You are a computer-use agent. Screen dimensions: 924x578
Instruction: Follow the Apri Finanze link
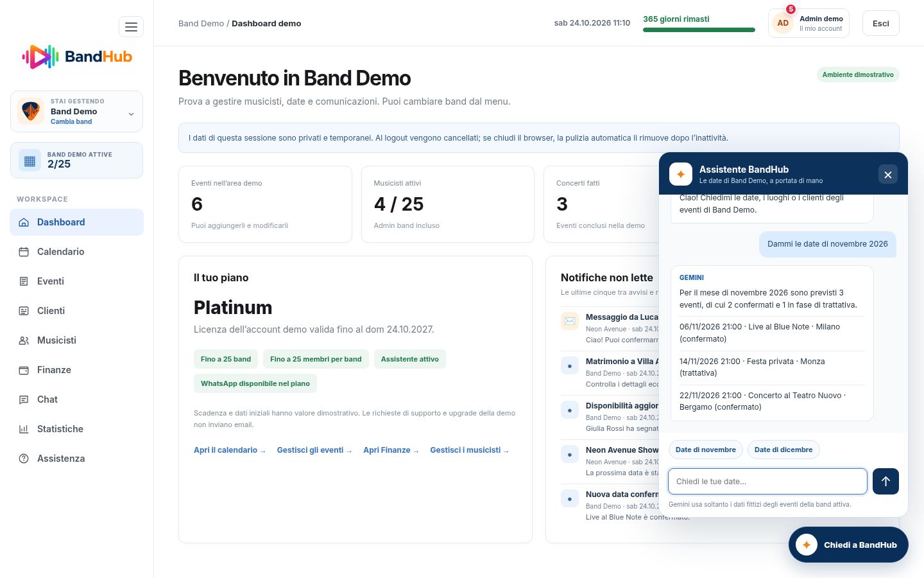pos(391,450)
